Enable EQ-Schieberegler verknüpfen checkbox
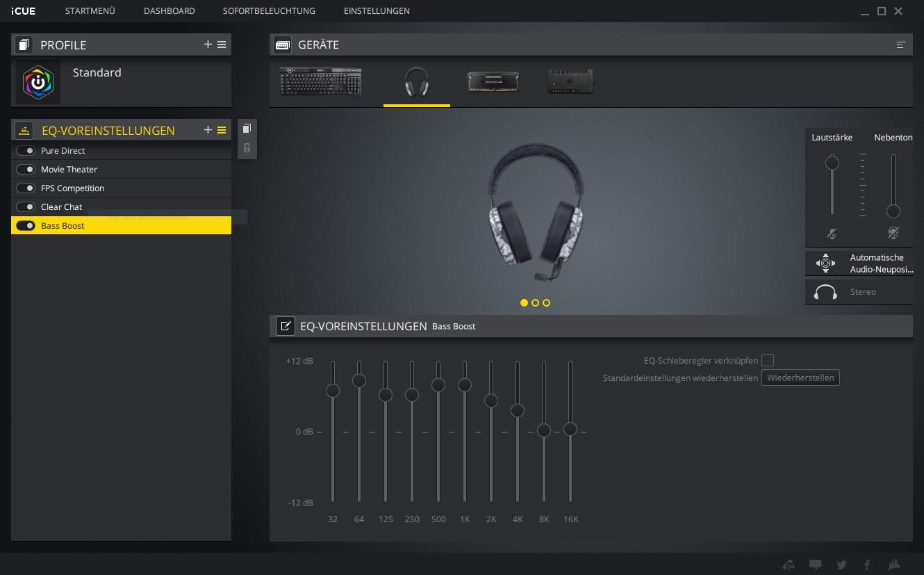 (768, 360)
